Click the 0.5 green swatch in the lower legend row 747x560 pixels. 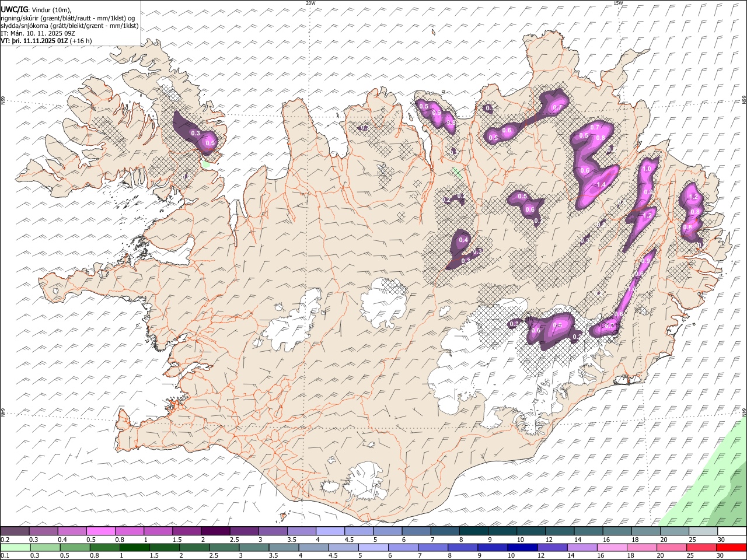(x=75, y=548)
